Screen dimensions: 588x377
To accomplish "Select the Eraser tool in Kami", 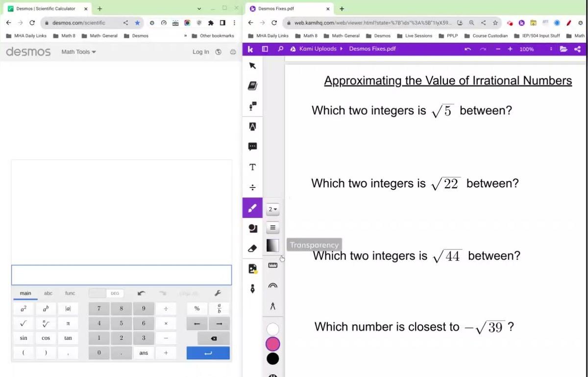I will pyautogui.click(x=252, y=248).
